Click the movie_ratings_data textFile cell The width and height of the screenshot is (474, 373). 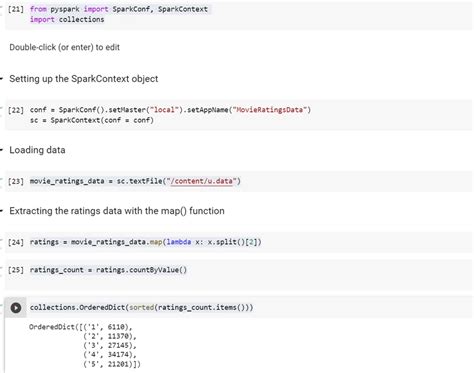(238, 181)
